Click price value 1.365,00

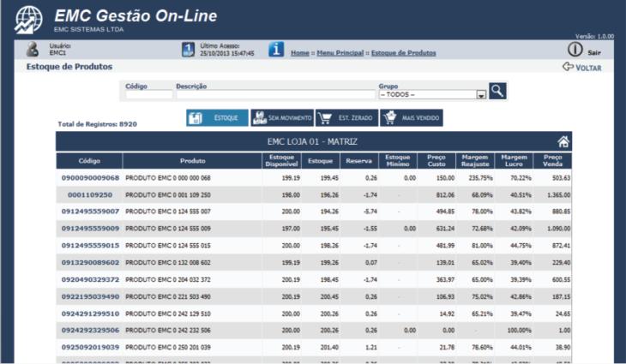click(x=558, y=195)
